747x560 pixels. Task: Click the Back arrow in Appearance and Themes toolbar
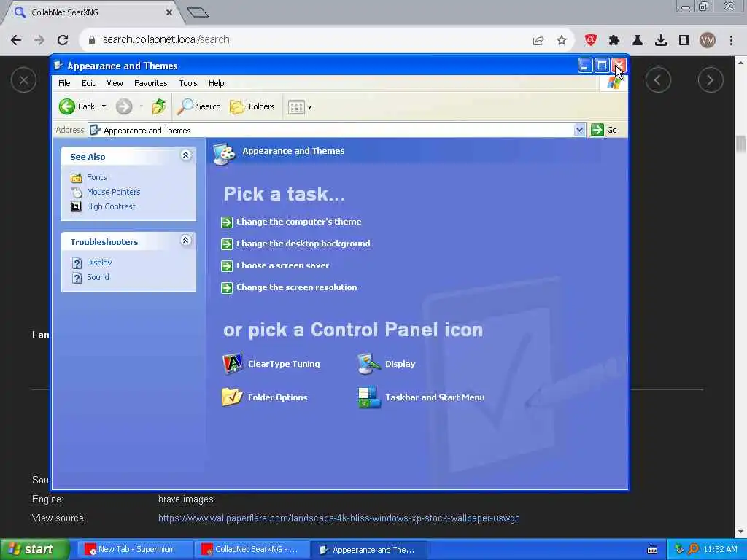67,106
